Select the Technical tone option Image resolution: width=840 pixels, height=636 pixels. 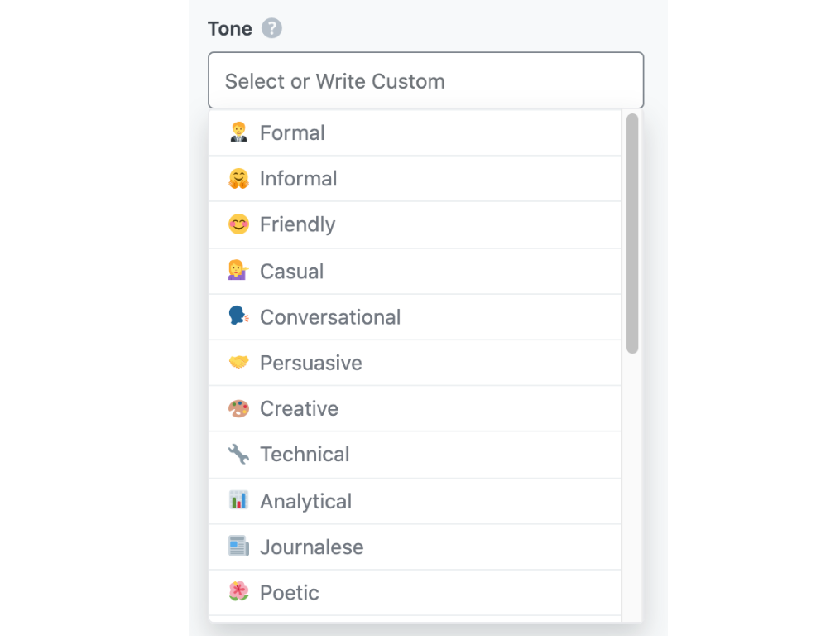[305, 455]
